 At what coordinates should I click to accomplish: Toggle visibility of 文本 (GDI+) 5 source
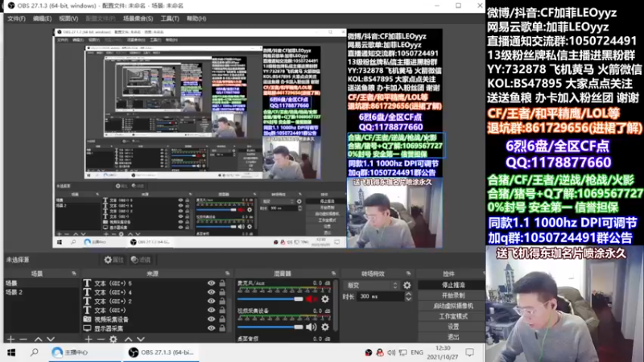pos(211,283)
